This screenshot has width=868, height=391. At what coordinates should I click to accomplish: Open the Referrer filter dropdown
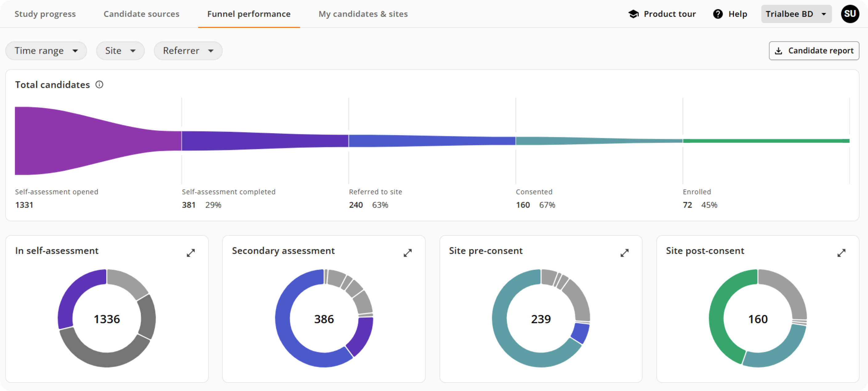(188, 51)
